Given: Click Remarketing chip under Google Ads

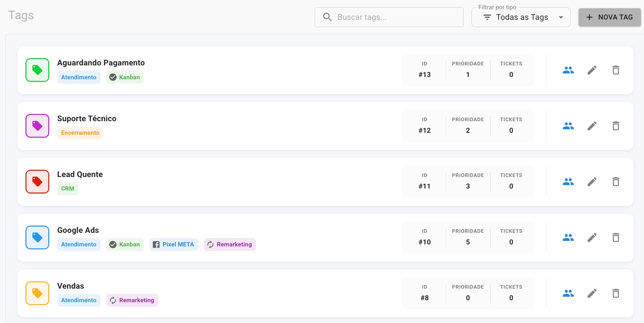Looking at the screenshot, I should click(x=230, y=244).
